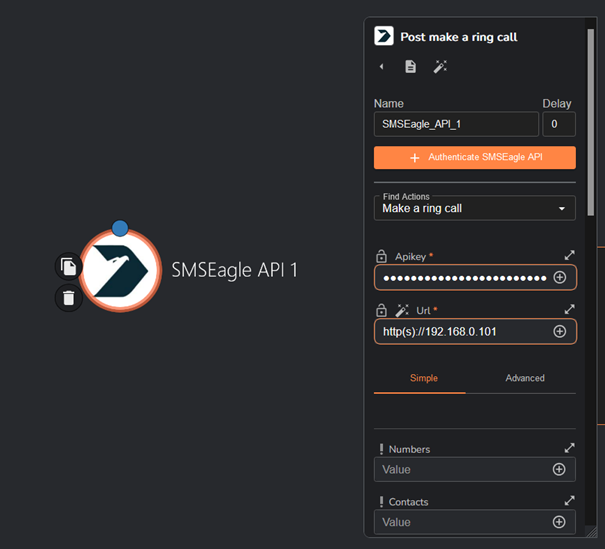
Task: Expand the Contacts field editor
Action: pos(570,500)
